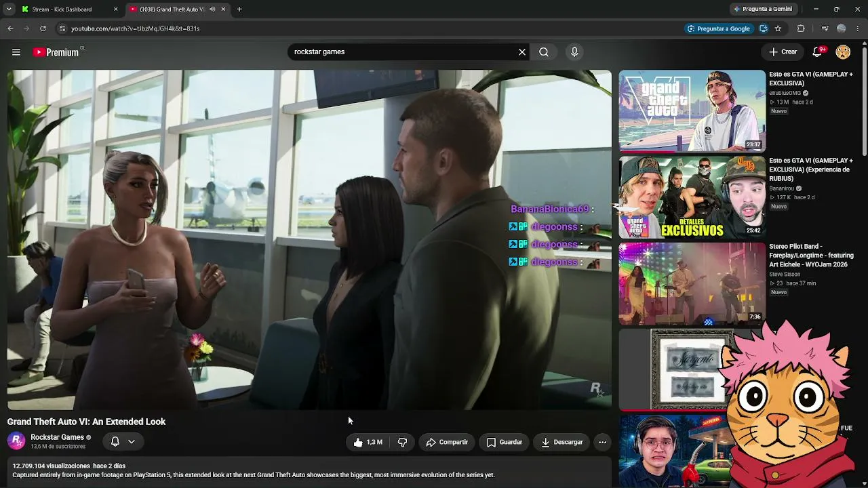Toggle the Rockstar Games notification bell
Image resolution: width=868 pixels, height=488 pixels.
(x=115, y=441)
